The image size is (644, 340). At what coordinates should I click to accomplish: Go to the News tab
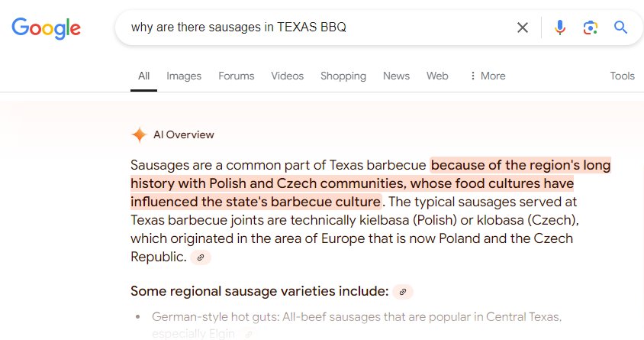tap(396, 76)
